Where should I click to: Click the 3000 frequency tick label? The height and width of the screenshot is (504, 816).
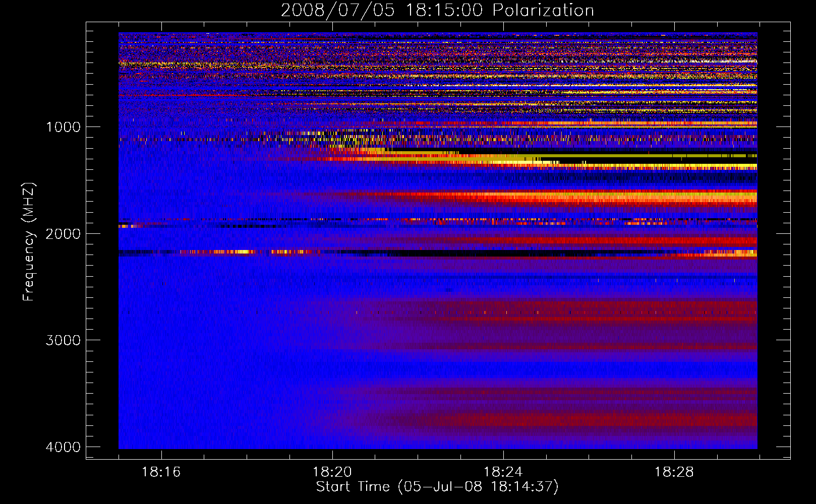(x=63, y=340)
